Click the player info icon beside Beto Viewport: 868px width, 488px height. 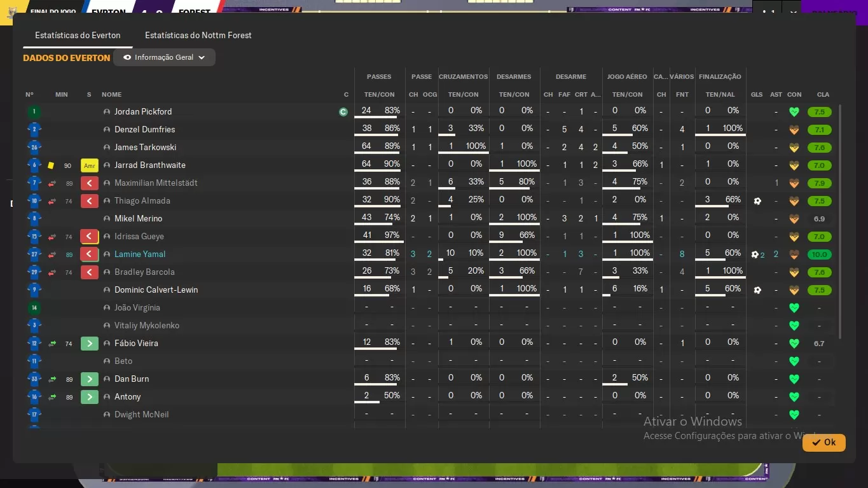pos(107,361)
